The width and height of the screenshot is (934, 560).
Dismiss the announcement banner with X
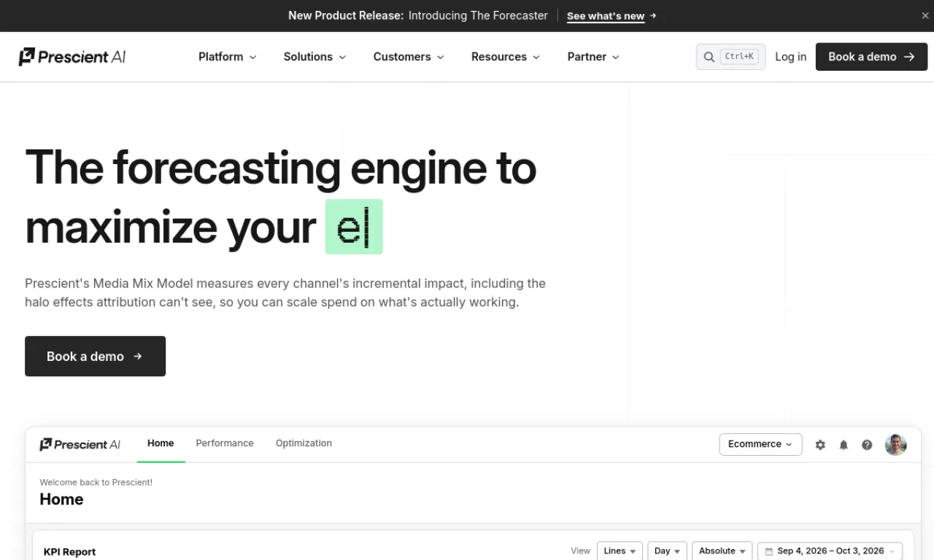pos(925,15)
